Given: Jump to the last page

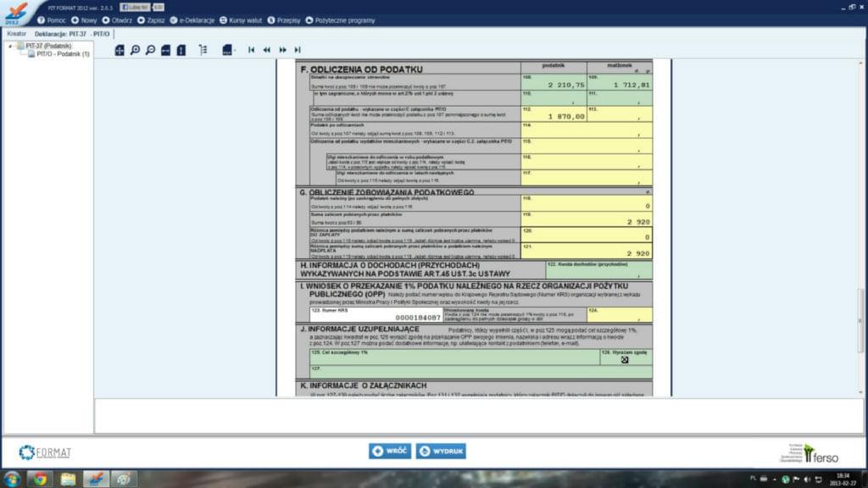Looking at the screenshot, I should click(x=297, y=50).
